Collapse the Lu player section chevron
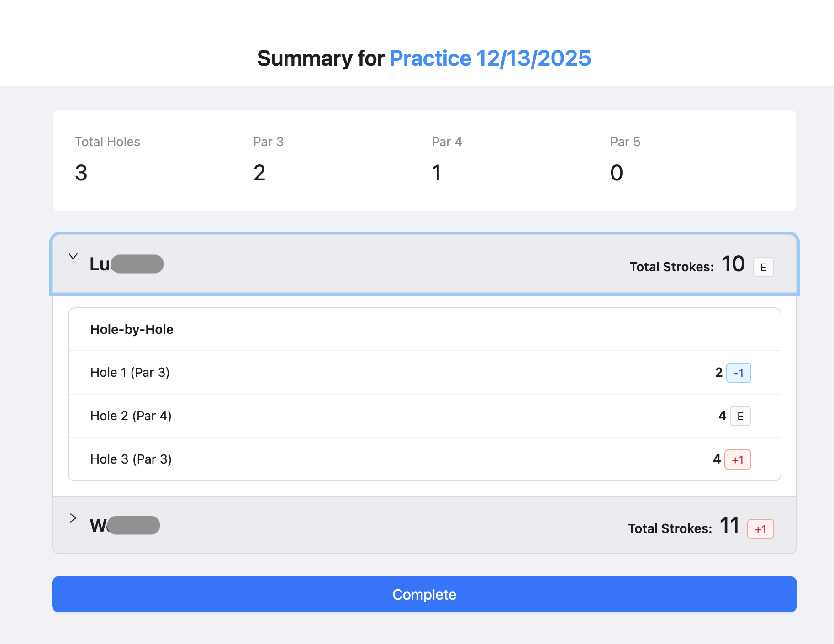The width and height of the screenshot is (834, 644). point(73,257)
